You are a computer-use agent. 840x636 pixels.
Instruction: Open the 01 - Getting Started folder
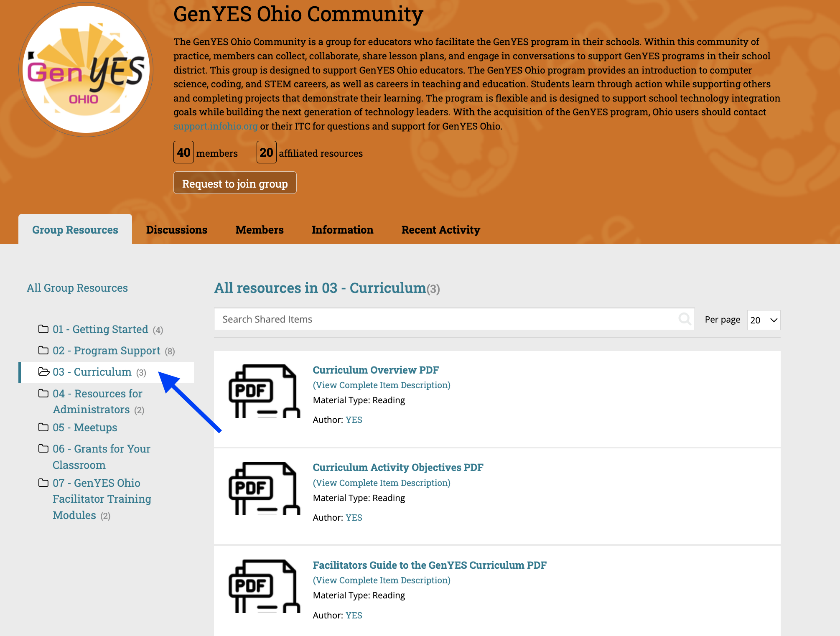100,329
